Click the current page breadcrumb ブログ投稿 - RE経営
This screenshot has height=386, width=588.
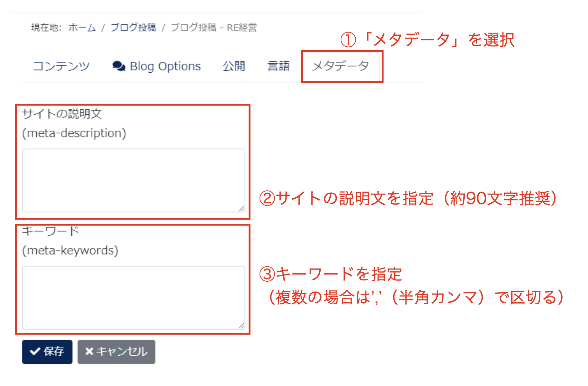[x=214, y=28]
